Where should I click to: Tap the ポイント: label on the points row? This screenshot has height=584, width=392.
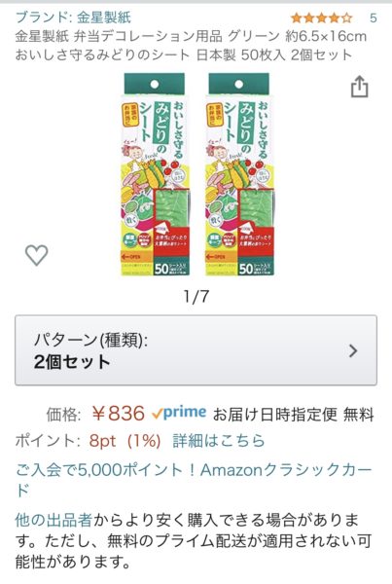click(48, 441)
